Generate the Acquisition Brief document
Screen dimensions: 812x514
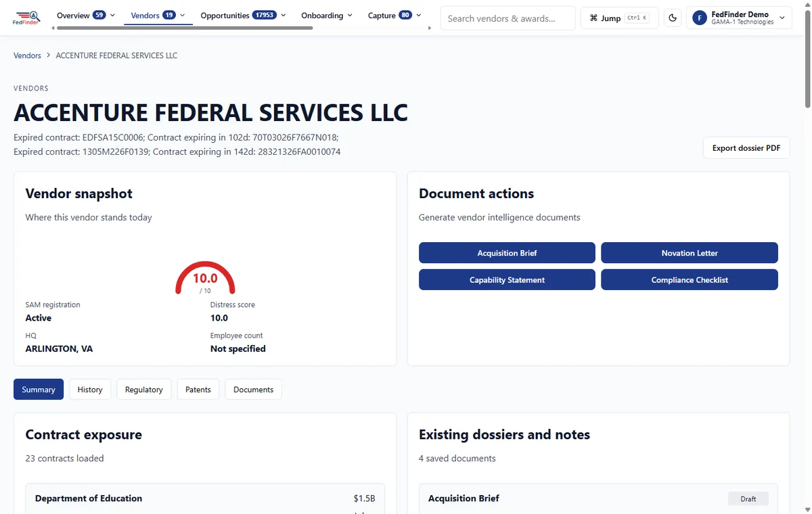pyautogui.click(x=507, y=253)
